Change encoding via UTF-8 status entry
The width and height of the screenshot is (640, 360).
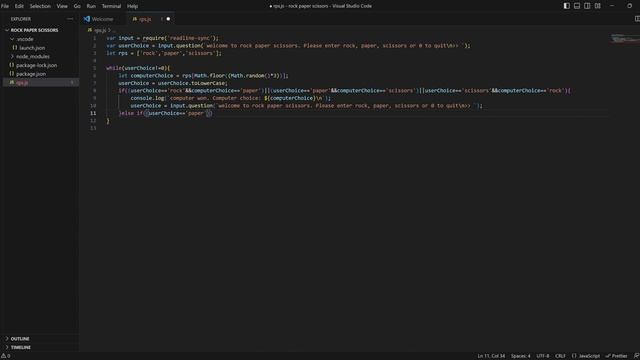[542, 356]
